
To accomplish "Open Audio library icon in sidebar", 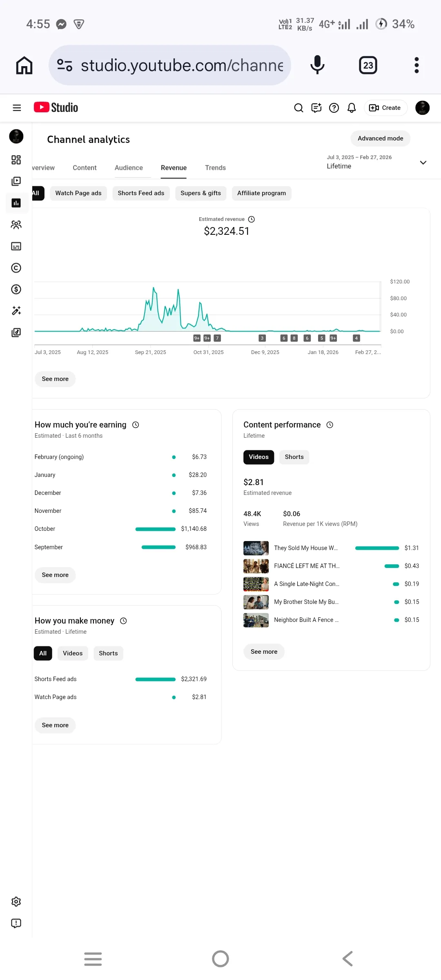I will tap(16, 332).
